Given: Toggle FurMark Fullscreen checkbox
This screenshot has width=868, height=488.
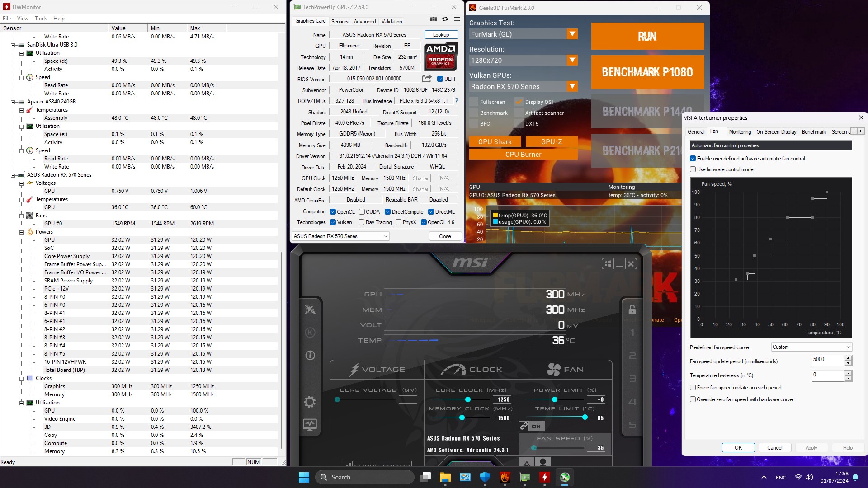Looking at the screenshot, I should tap(473, 102).
